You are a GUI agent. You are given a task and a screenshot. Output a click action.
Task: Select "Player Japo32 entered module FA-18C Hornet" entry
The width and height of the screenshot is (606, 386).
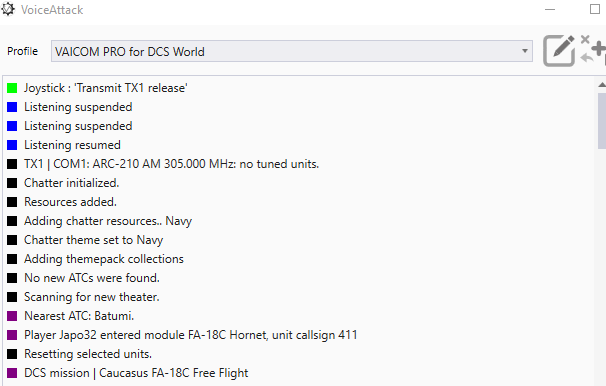[191, 335]
